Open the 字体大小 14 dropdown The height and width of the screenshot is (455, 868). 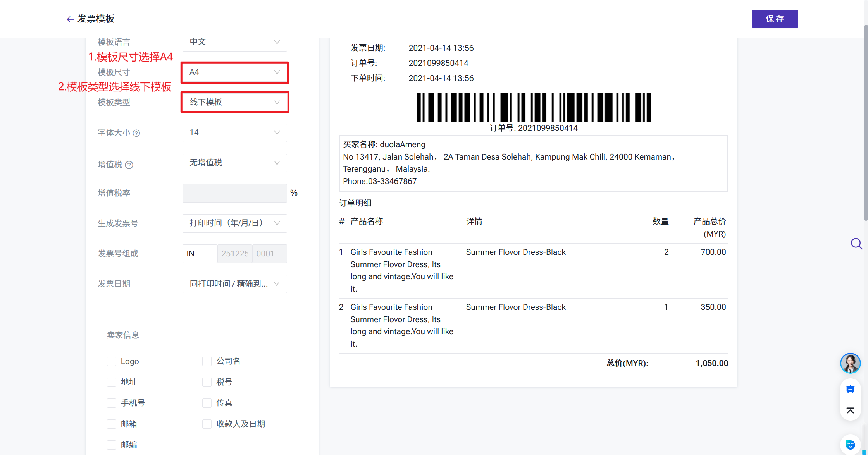(234, 133)
